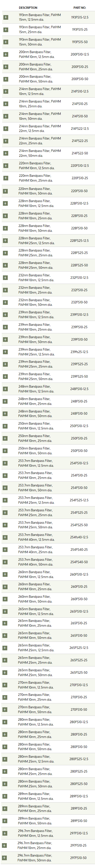Click the PART NO. column header

[80, 7]
